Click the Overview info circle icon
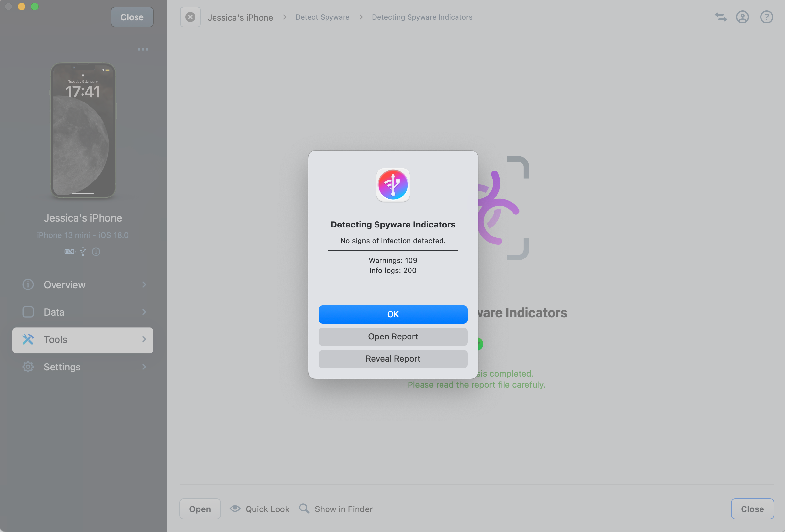 tap(28, 285)
